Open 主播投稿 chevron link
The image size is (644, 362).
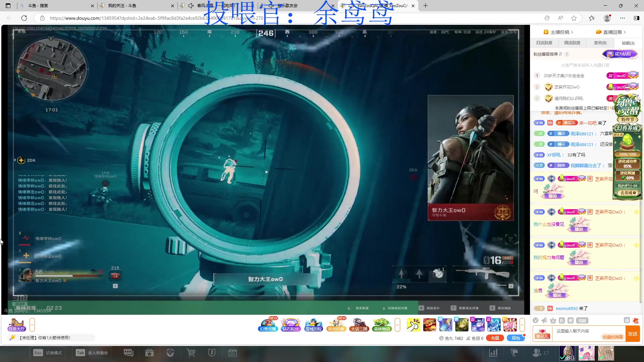pos(558,32)
